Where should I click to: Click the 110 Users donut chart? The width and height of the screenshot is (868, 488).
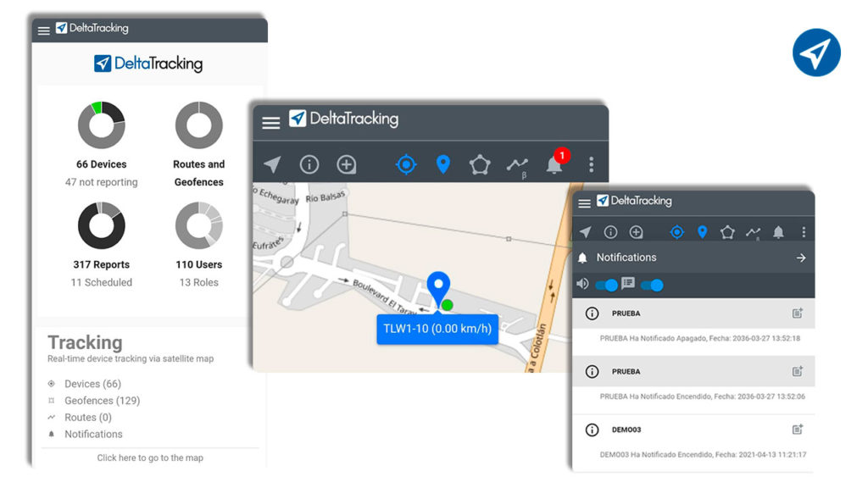pyautogui.click(x=198, y=225)
